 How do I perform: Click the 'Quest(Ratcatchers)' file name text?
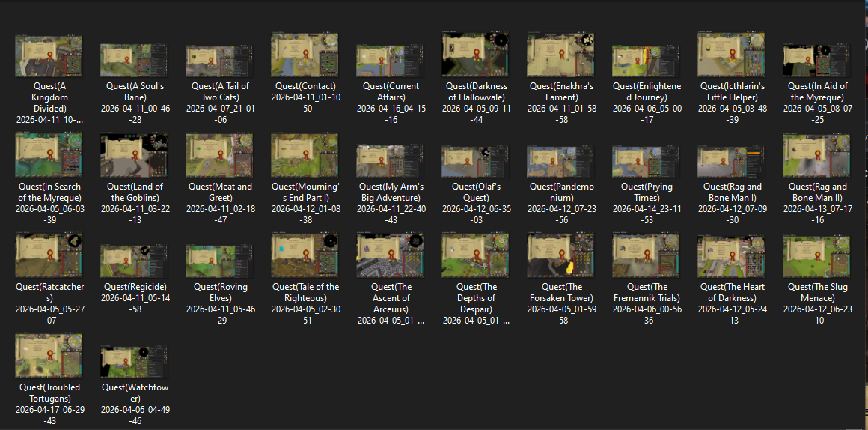point(49,292)
